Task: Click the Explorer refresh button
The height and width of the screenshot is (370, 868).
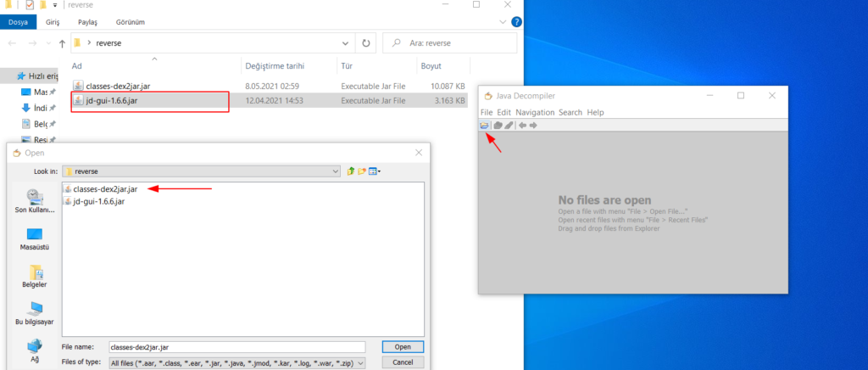Action: click(365, 42)
